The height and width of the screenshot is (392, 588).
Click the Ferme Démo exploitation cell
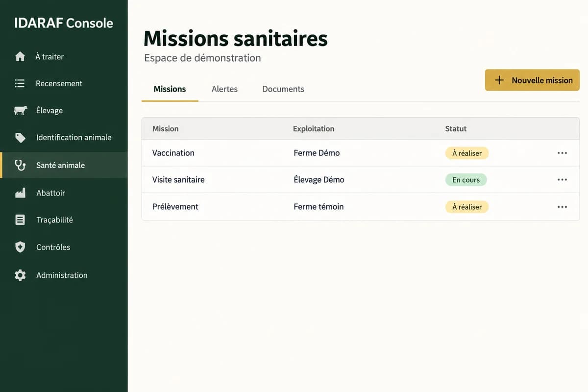click(317, 153)
